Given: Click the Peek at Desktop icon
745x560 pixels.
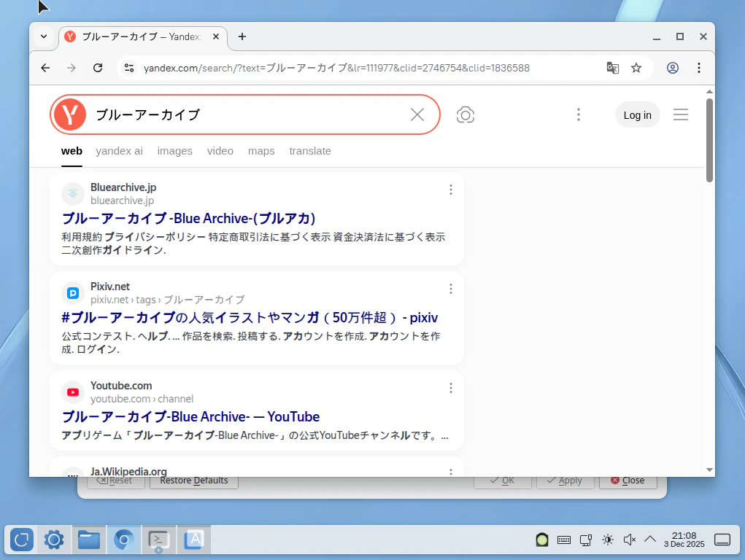Looking at the screenshot, I should pyautogui.click(x=722, y=540).
